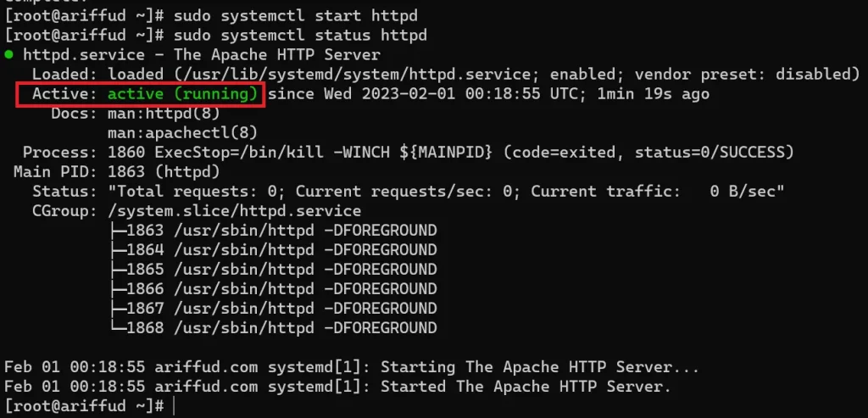Click the tree entry for process 1864
This screenshot has width=868, height=418.
coord(273,249)
